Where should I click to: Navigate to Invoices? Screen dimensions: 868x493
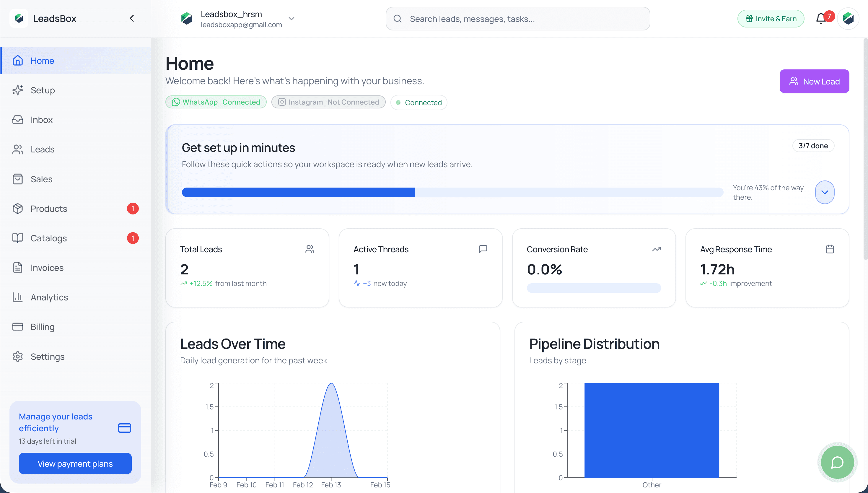tap(47, 268)
